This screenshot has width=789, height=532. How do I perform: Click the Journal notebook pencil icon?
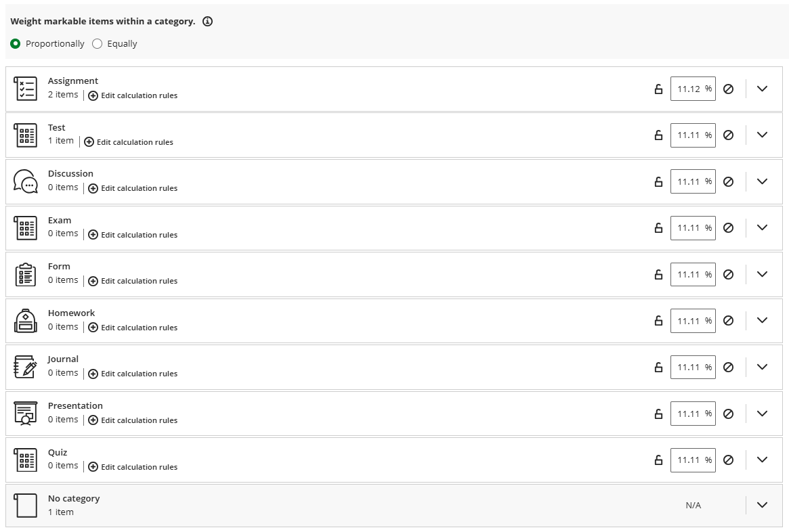click(x=26, y=367)
